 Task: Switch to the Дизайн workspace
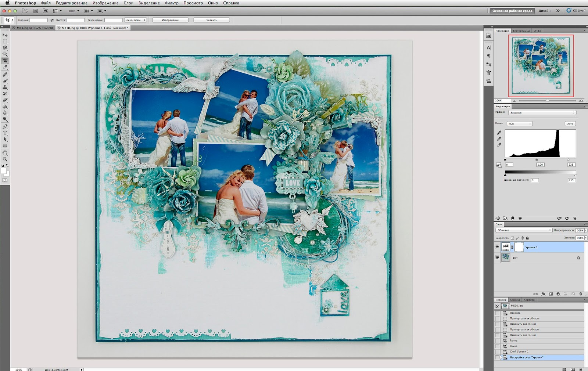click(545, 11)
